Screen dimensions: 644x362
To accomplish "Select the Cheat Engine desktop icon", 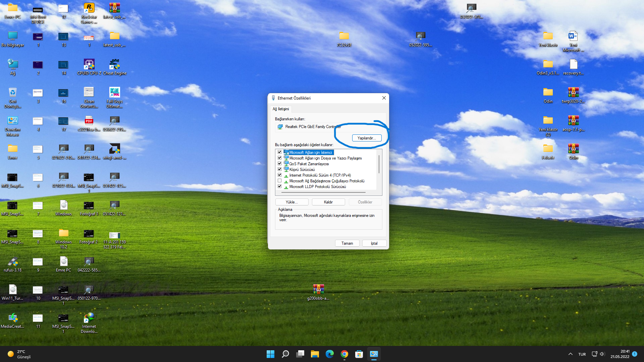I will tap(115, 67).
